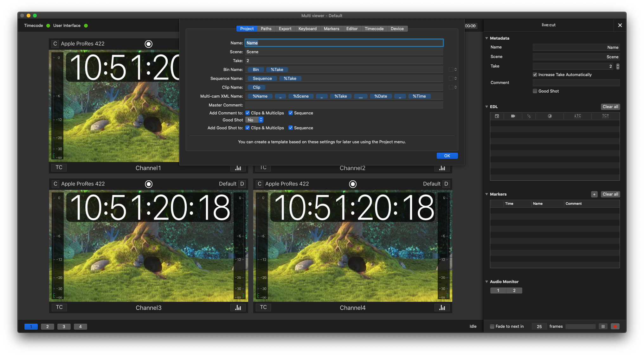This screenshot has height=356, width=644.
Task: Click the EDL timecode-out column header
Action: (x=605, y=116)
